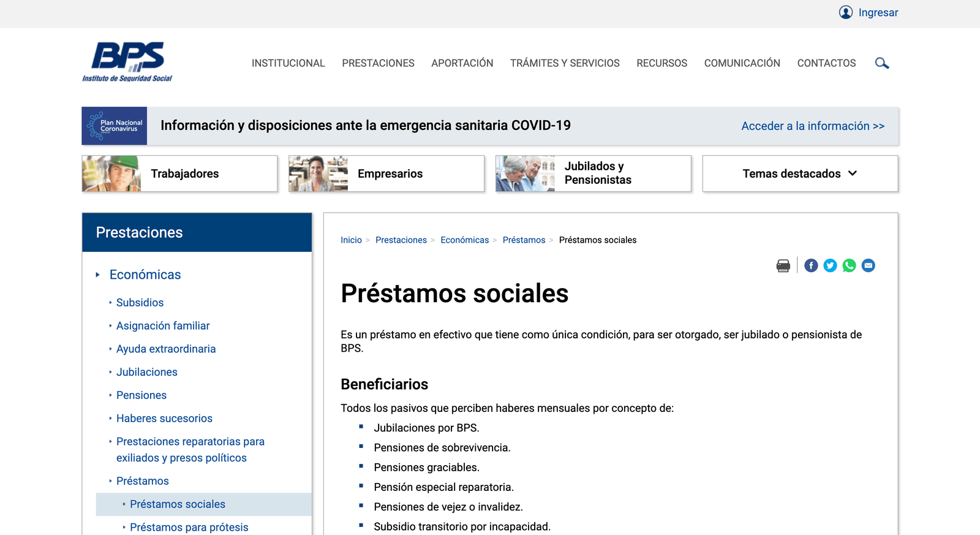This screenshot has height=535, width=980.
Task: Open the COMUNICACIÓN menu
Action: tap(742, 63)
